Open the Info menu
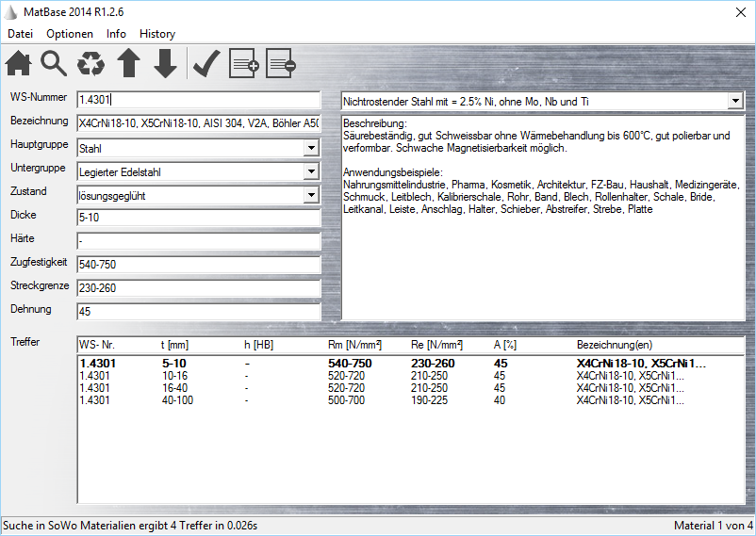This screenshot has width=756, height=536. coord(116,34)
